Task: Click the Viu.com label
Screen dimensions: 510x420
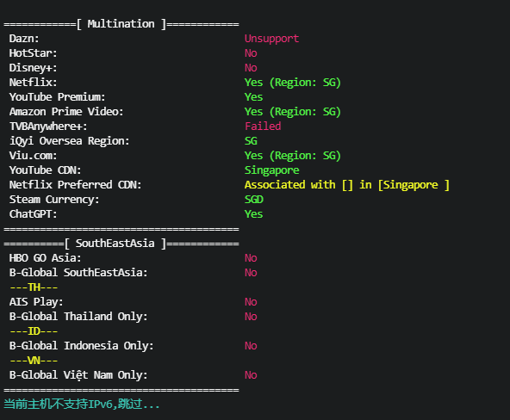Action: [x=34, y=156]
